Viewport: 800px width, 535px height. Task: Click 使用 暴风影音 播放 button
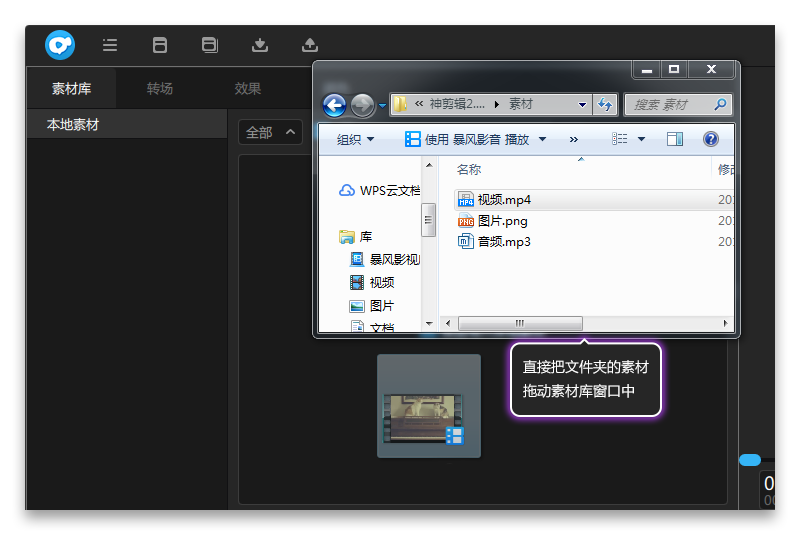pyautogui.click(x=476, y=139)
